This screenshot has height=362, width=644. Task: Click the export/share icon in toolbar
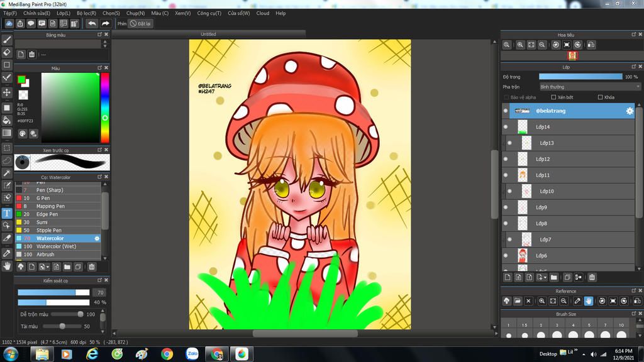[20, 23]
